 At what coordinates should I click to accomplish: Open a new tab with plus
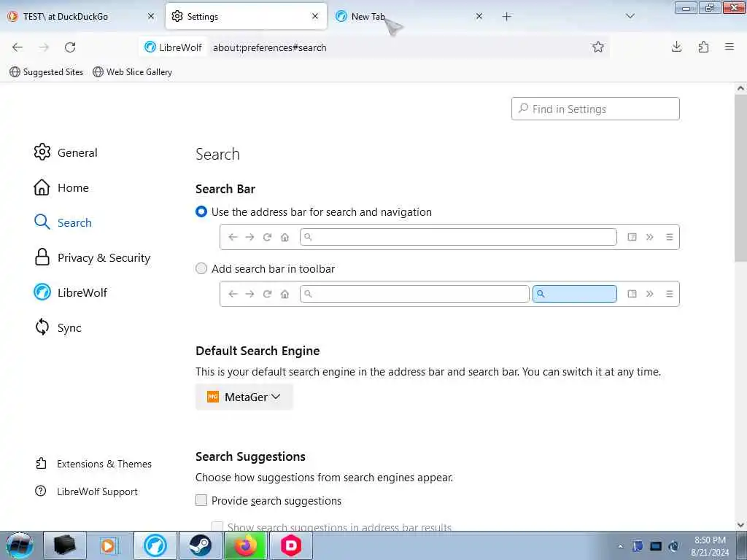(x=506, y=17)
